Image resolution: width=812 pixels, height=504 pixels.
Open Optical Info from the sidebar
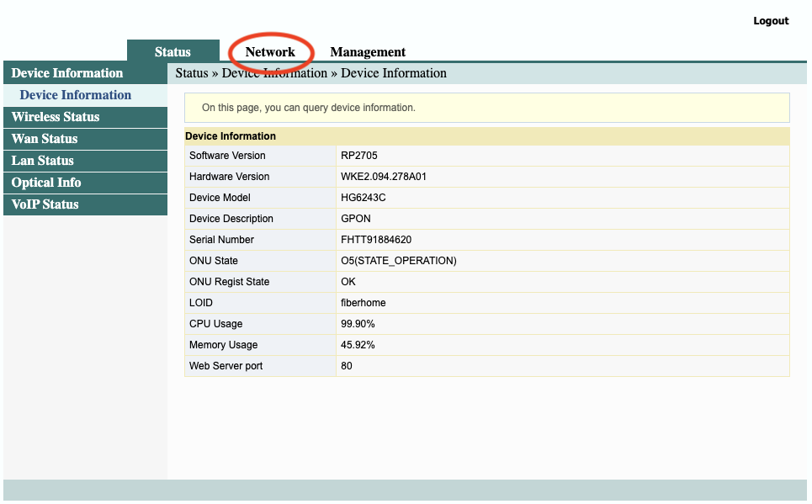pyautogui.click(x=46, y=183)
